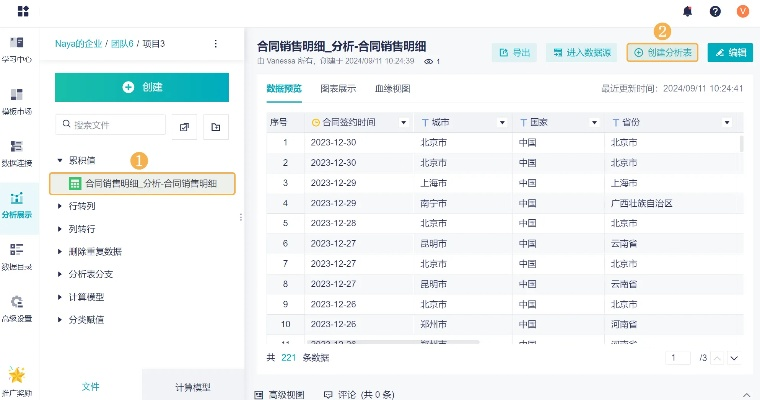Switch to the 图表展示 tab
The height and width of the screenshot is (400, 760).
pos(337,88)
